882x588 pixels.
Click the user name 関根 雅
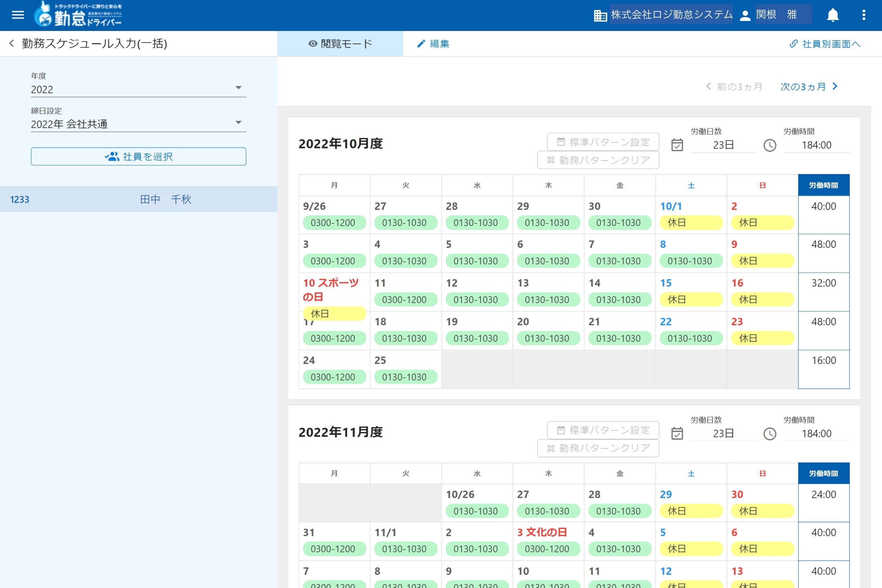pyautogui.click(x=776, y=14)
